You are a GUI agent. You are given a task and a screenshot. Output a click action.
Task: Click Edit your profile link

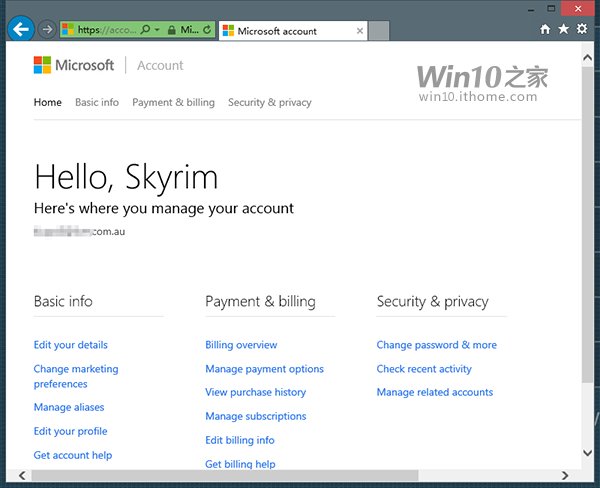tap(70, 431)
